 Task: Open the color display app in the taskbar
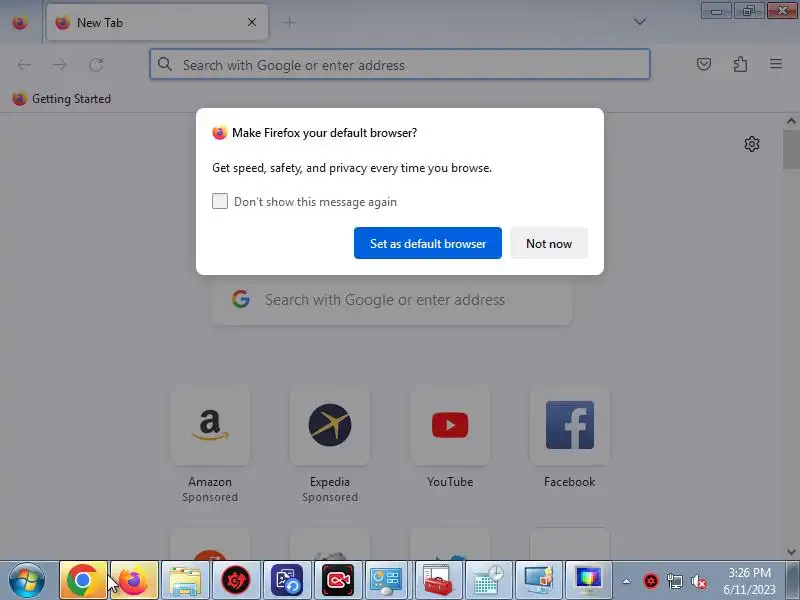point(589,581)
